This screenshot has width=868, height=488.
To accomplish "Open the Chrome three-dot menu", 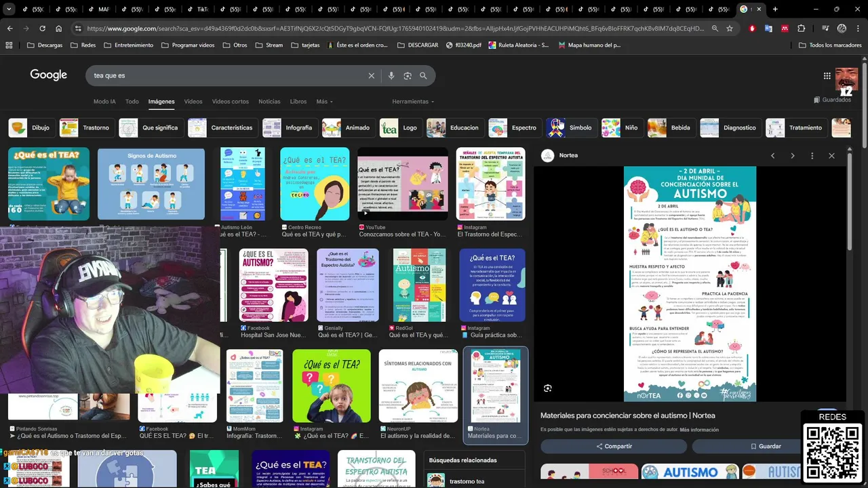I will (x=859, y=28).
